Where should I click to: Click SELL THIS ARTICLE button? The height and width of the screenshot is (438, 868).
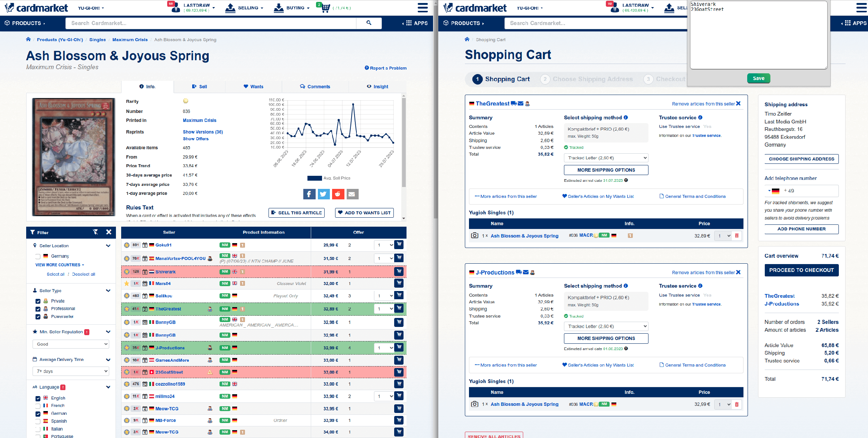296,212
